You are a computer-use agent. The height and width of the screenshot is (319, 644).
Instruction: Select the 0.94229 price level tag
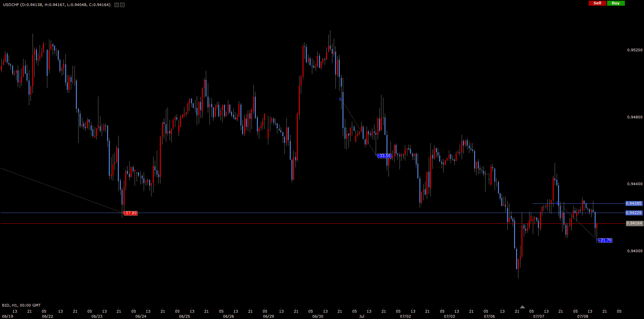click(x=634, y=213)
